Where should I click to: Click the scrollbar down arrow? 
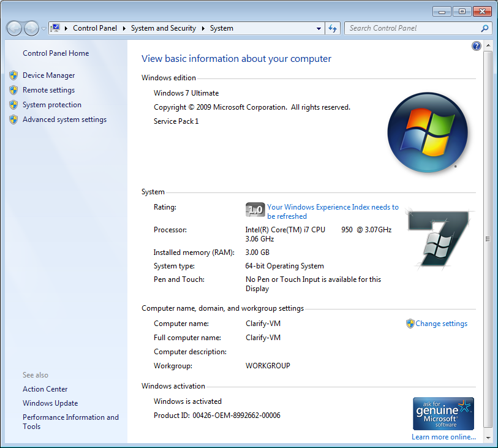point(488,438)
